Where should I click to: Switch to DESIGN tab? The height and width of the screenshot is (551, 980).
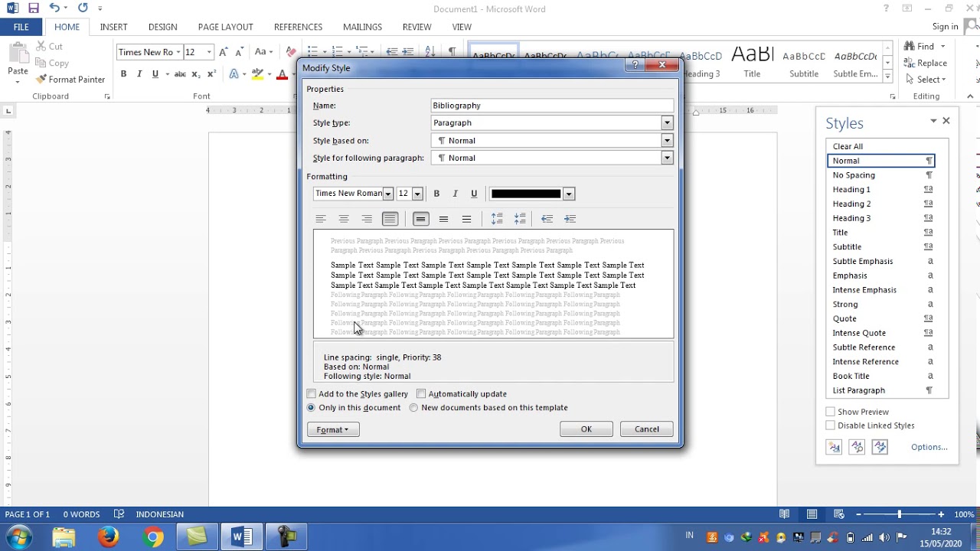[162, 27]
